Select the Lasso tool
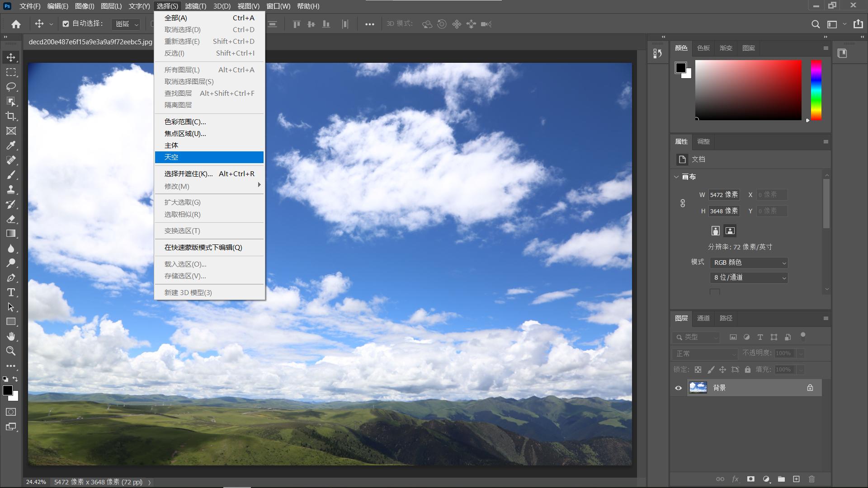The width and height of the screenshot is (868, 488). pyautogui.click(x=11, y=87)
